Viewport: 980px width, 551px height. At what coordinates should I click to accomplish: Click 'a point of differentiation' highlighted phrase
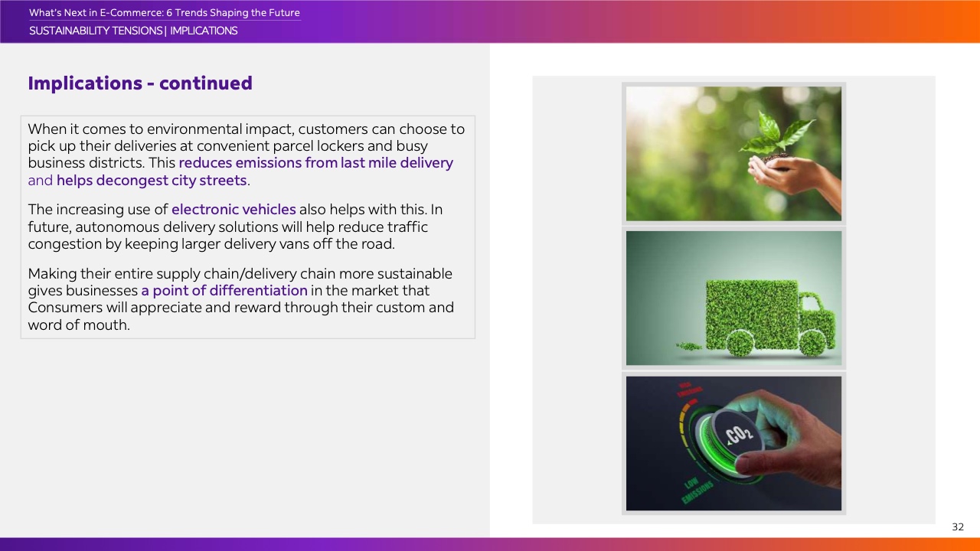click(224, 291)
